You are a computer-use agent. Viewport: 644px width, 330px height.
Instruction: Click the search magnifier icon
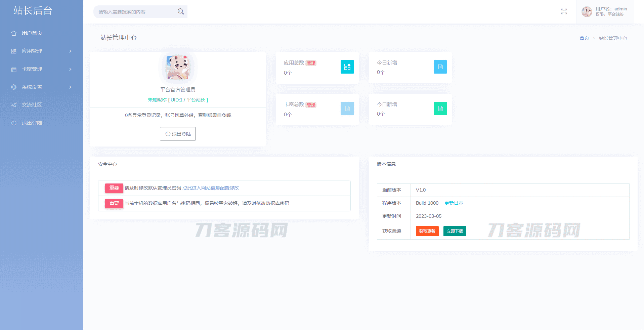(x=181, y=12)
